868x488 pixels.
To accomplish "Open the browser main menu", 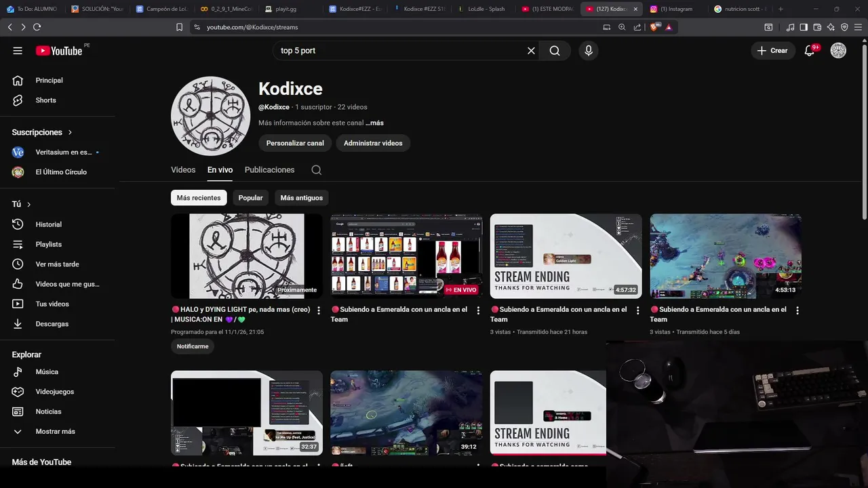I will click(x=859, y=27).
